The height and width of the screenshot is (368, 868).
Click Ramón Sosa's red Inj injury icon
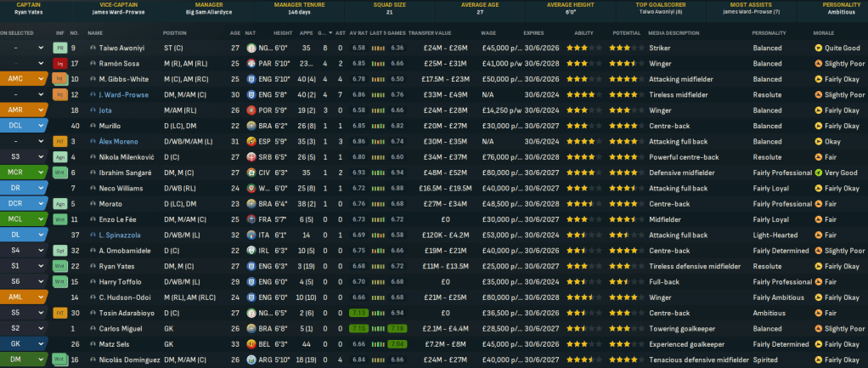click(x=59, y=63)
